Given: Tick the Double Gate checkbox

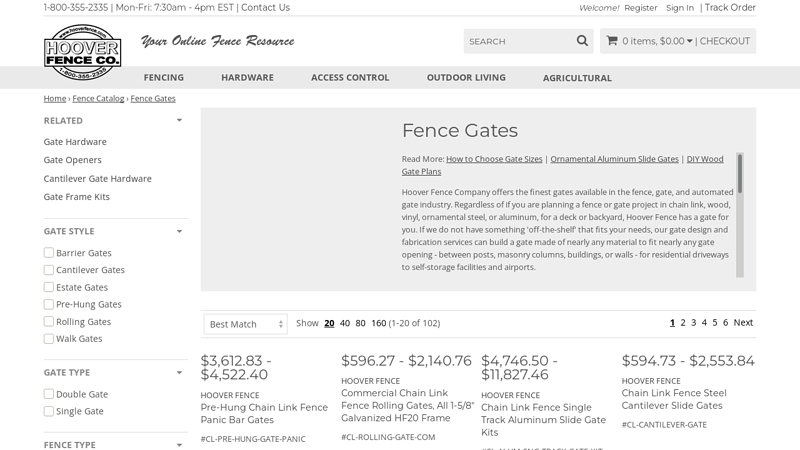Looking at the screenshot, I should (49, 394).
